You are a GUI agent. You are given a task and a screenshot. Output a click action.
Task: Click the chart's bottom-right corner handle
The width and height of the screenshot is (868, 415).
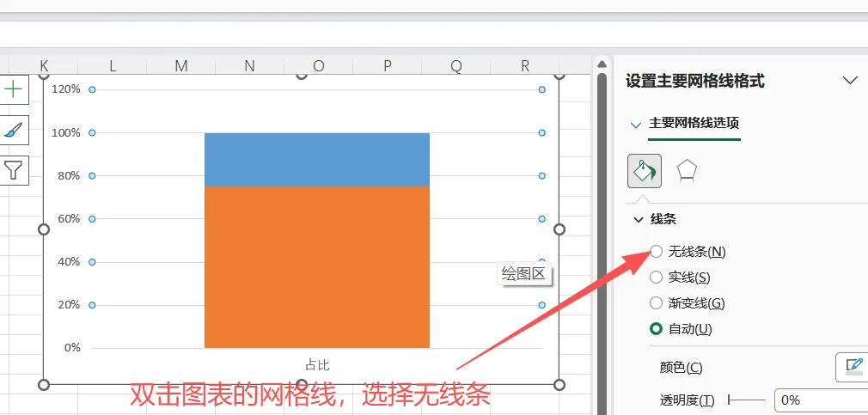click(559, 384)
